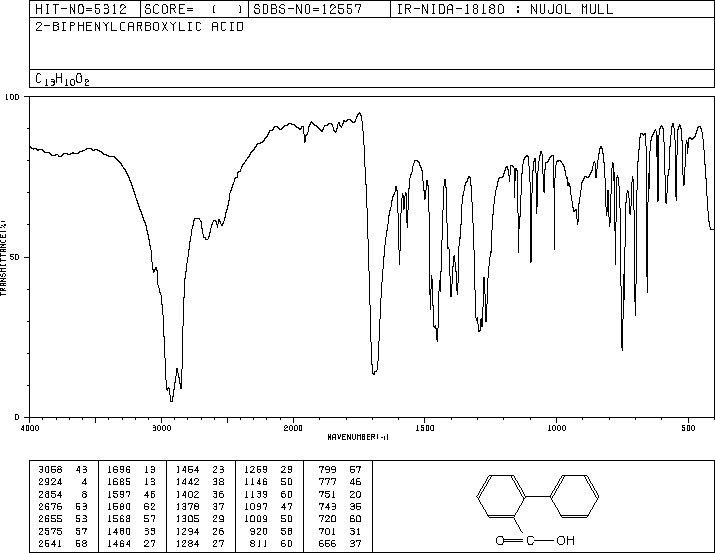This screenshot has height=553, width=715.
Task: Click the biphenyl carboxylic acid structure drawing
Action: click(x=538, y=510)
